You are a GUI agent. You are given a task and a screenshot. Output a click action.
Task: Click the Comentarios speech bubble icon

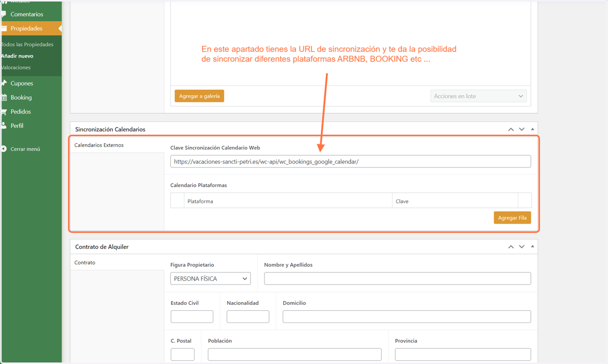[4, 15]
